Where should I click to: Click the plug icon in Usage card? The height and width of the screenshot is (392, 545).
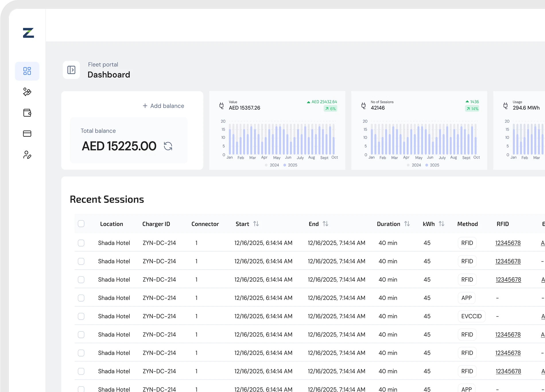(x=505, y=106)
